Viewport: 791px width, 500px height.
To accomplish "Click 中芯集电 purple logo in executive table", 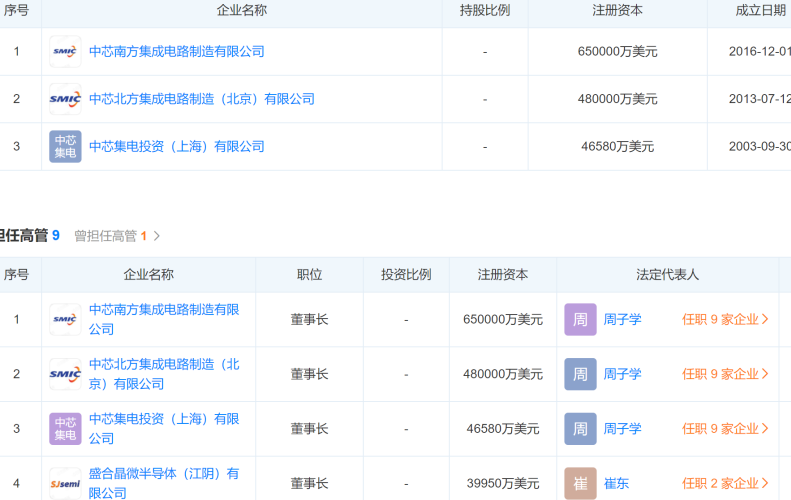I will [65, 428].
